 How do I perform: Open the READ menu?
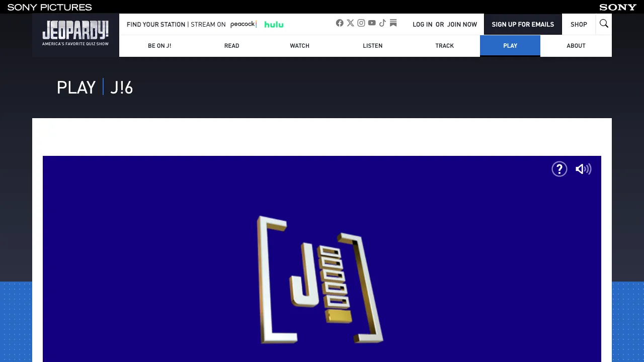coord(232,46)
